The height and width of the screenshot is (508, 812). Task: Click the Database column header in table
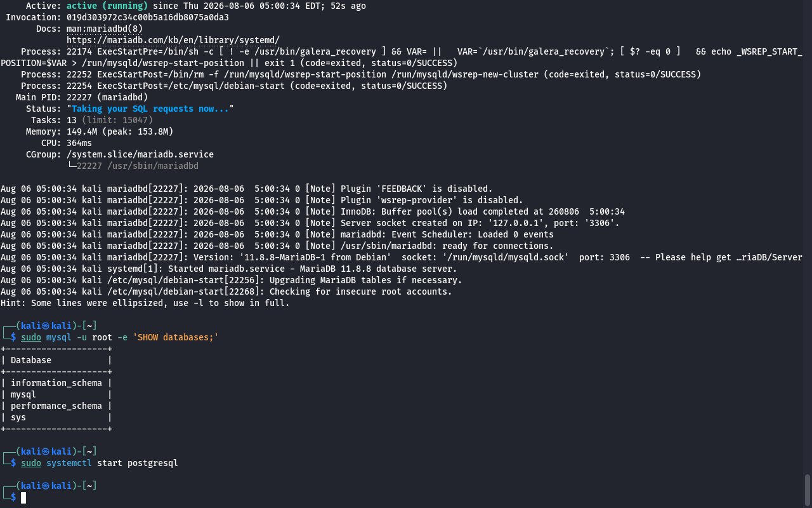coord(31,360)
